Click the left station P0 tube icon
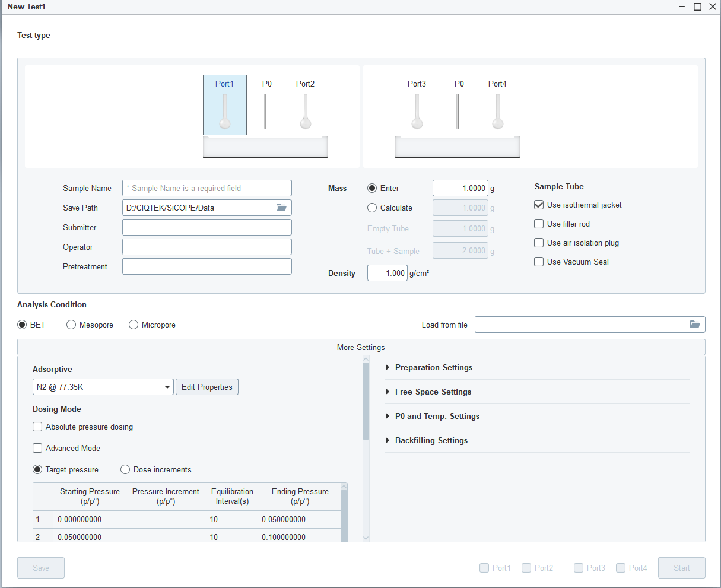The image size is (721, 588). (x=266, y=112)
